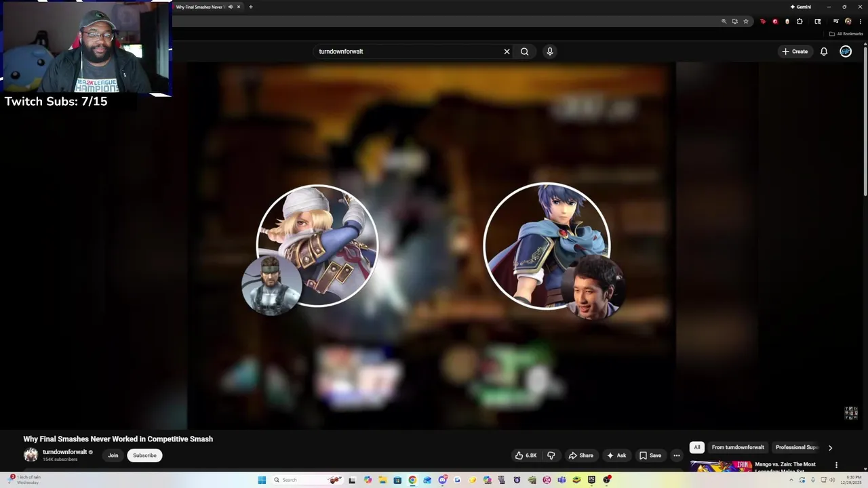Image resolution: width=868 pixels, height=488 pixels.
Task: Click the Create button
Action: pyautogui.click(x=795, y=52)
